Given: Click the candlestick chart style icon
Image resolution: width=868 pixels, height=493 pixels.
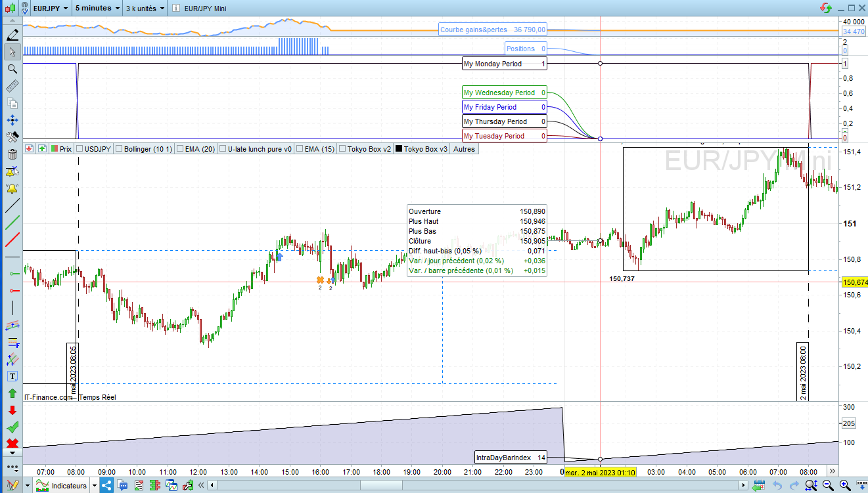Looking at the screenshot, I should [9, 9].
